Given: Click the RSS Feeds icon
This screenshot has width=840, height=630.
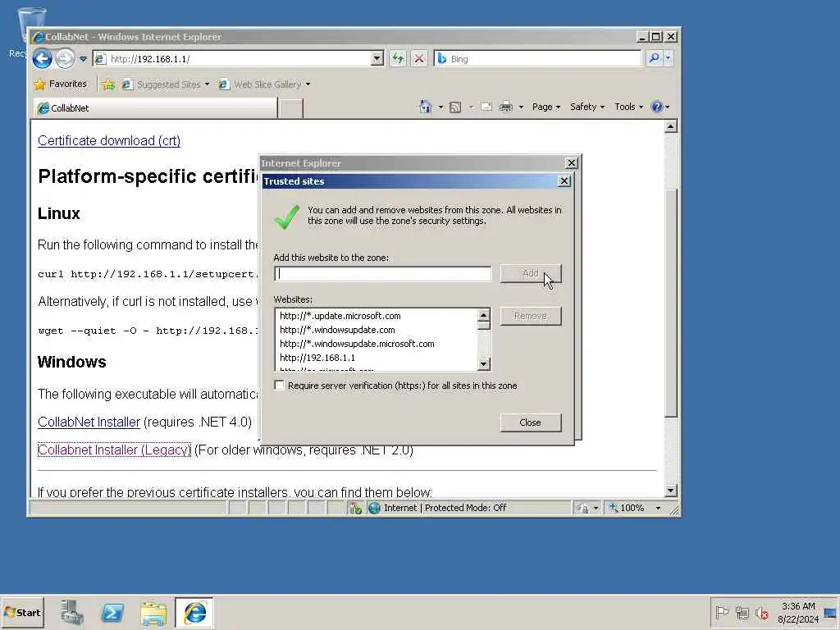Looking at the screenshot, I should [455, 107].
